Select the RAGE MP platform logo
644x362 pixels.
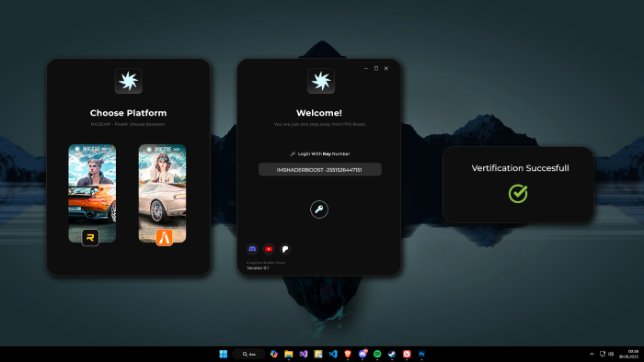tap(90, 237)
